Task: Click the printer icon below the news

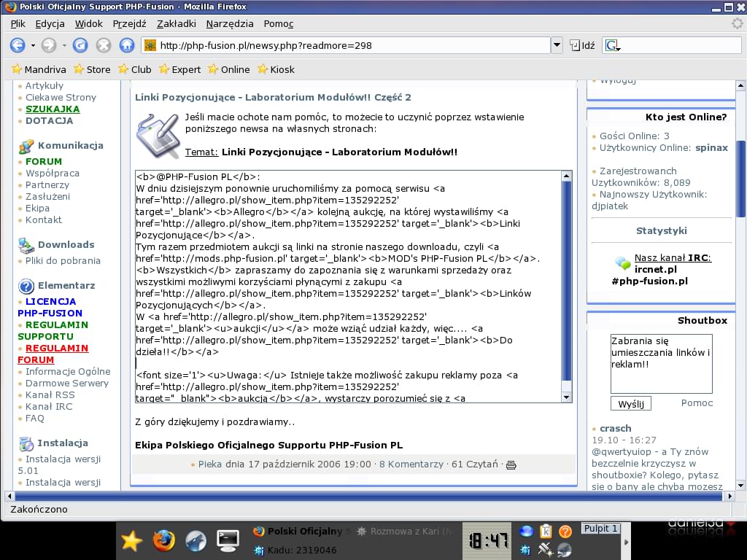Action: 511,464
